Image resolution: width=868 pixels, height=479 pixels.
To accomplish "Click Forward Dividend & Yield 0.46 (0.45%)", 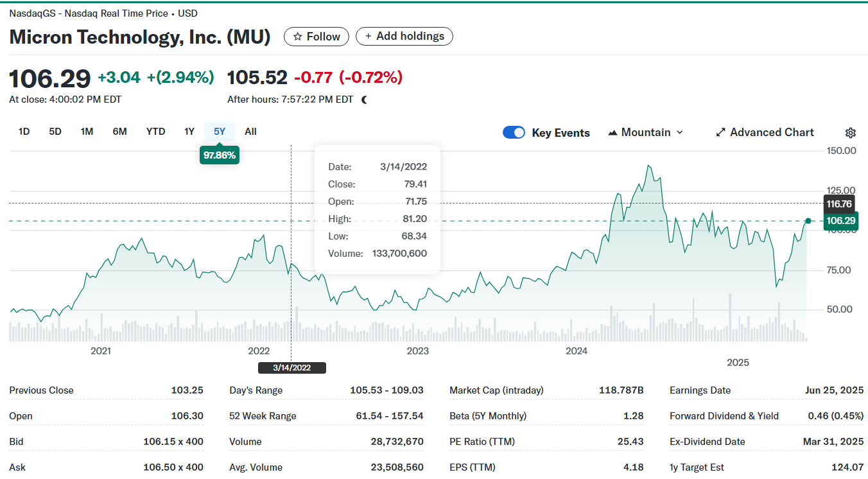I will (835, 416).
